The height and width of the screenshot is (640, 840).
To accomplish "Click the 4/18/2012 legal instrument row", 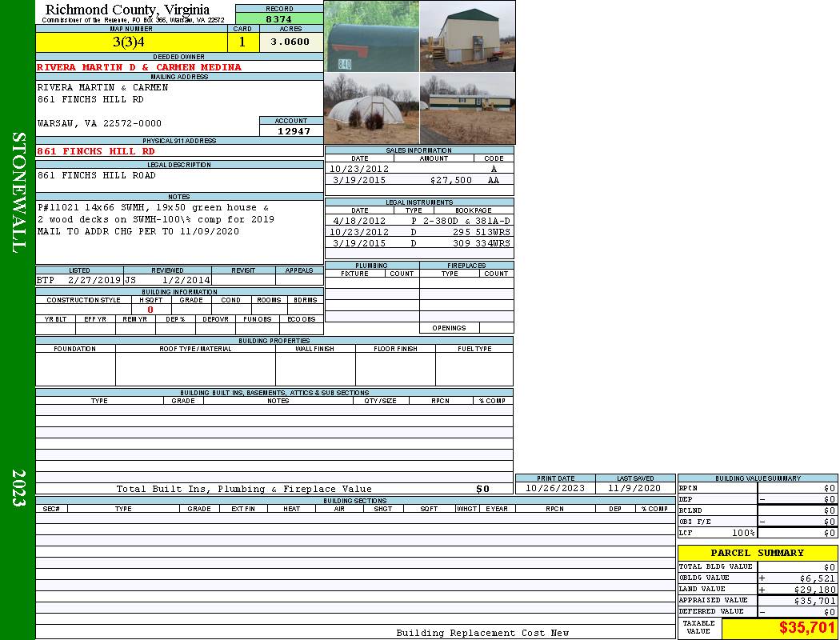I will tap(418, 221).
